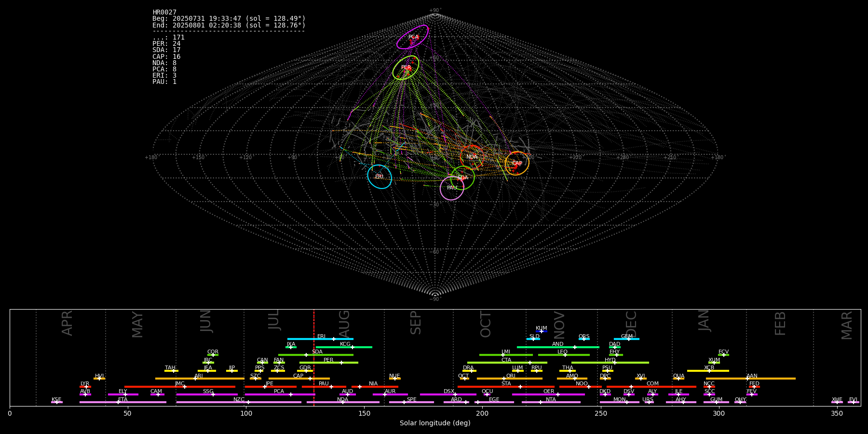Click 'PER: 24' in the count list
This screenshot has height=434, width=868.
click(166, 43)
